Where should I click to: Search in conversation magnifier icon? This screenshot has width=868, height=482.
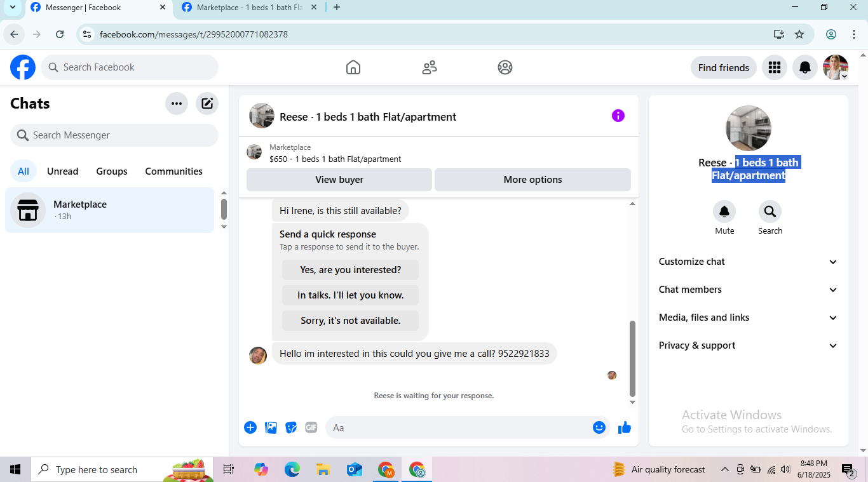tap(770, 211)
